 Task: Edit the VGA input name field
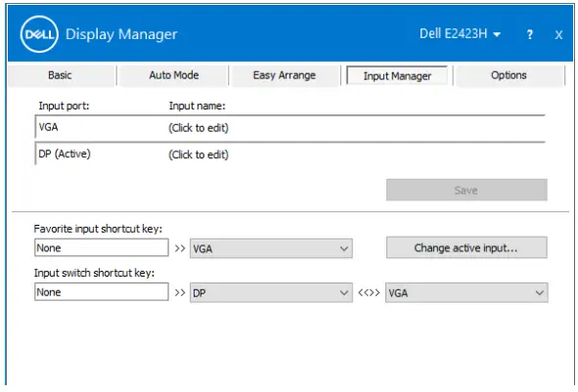coord(199,128)
